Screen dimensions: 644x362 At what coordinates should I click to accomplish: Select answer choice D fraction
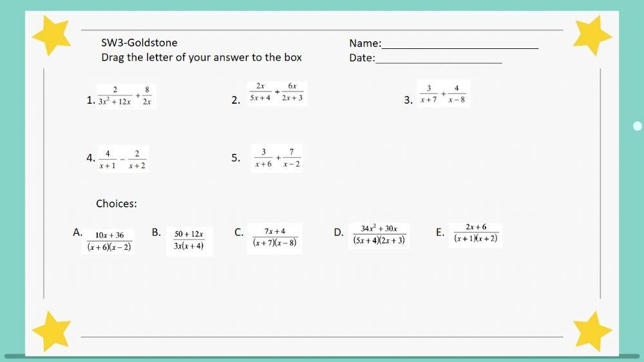coord(379,235)
